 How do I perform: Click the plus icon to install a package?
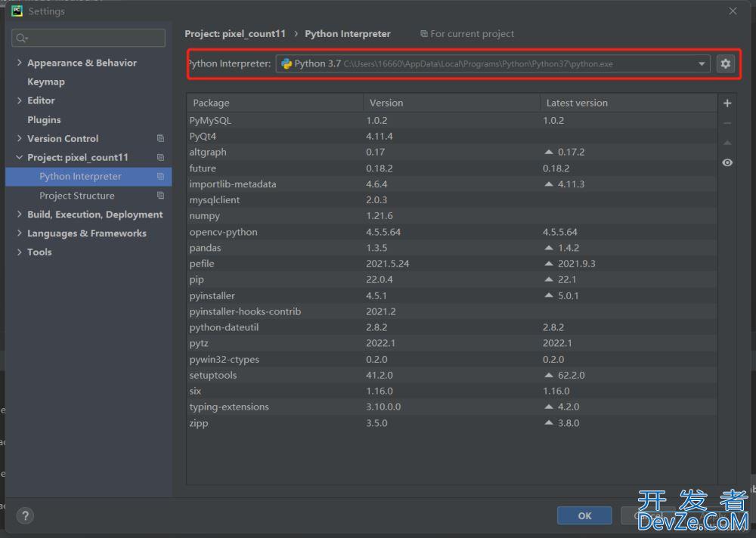[727, 104]
